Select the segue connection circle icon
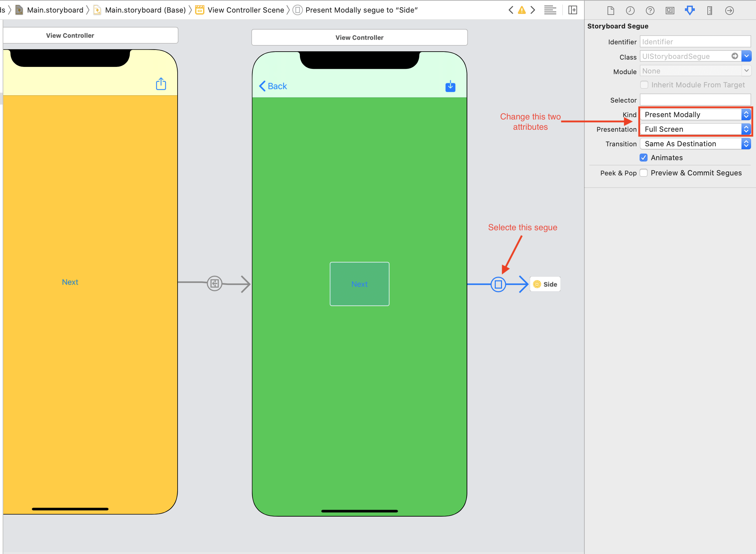Viewport: 756px width, 554px height. coord(498,284)
